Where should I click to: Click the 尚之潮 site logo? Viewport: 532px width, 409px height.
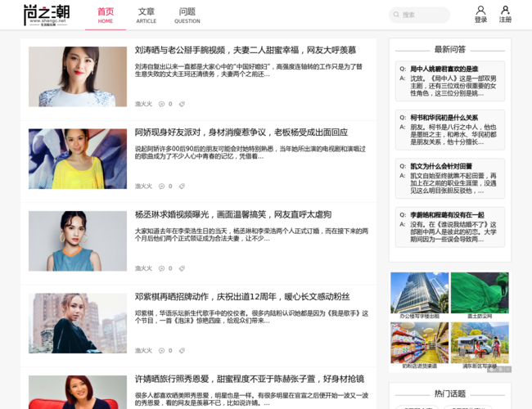click(47, 16)
